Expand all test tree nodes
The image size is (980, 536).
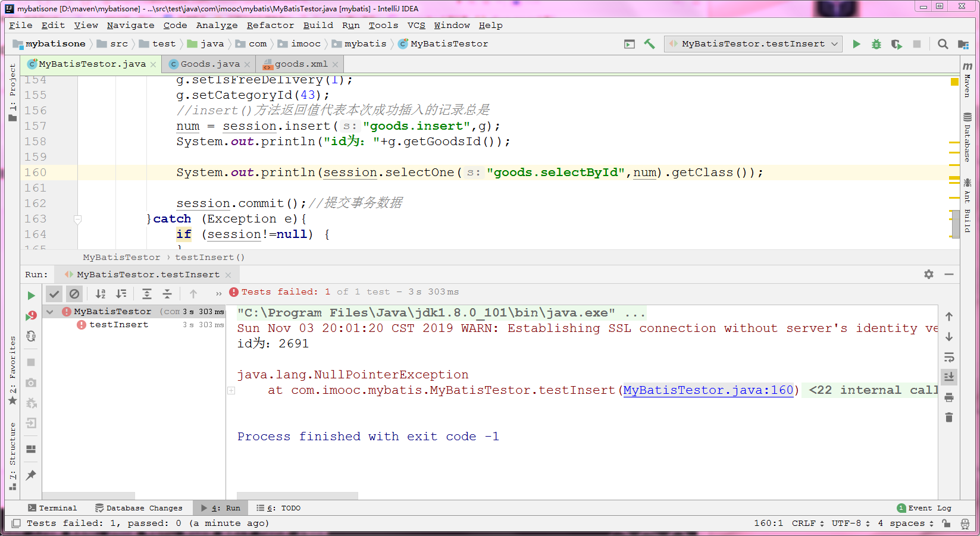pos(147,293)
